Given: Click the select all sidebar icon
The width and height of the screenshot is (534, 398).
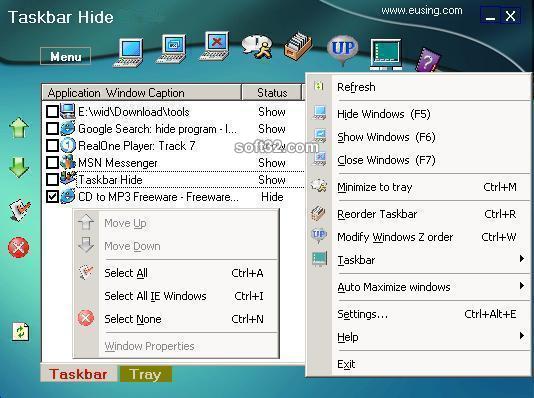Looking at the screenshot, I should click(x=19, y=209).
